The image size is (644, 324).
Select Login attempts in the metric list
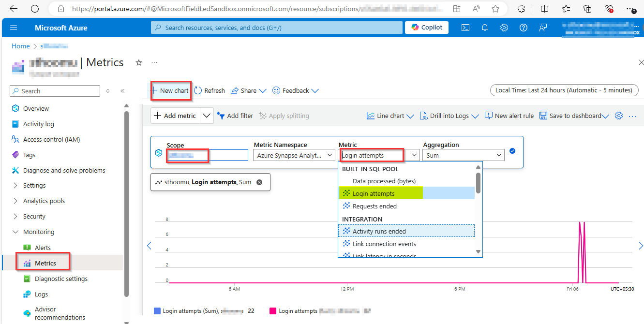(x=406, y=193)
